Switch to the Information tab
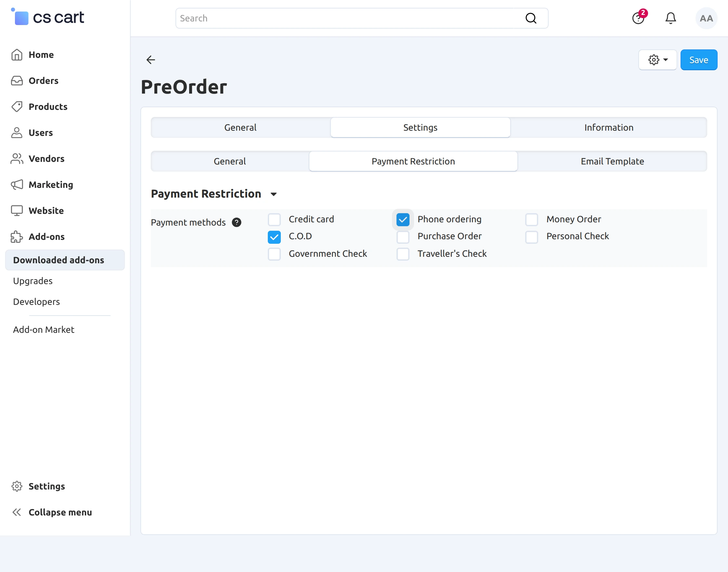This screenshot has width=728, height=572. coord(608,127)
